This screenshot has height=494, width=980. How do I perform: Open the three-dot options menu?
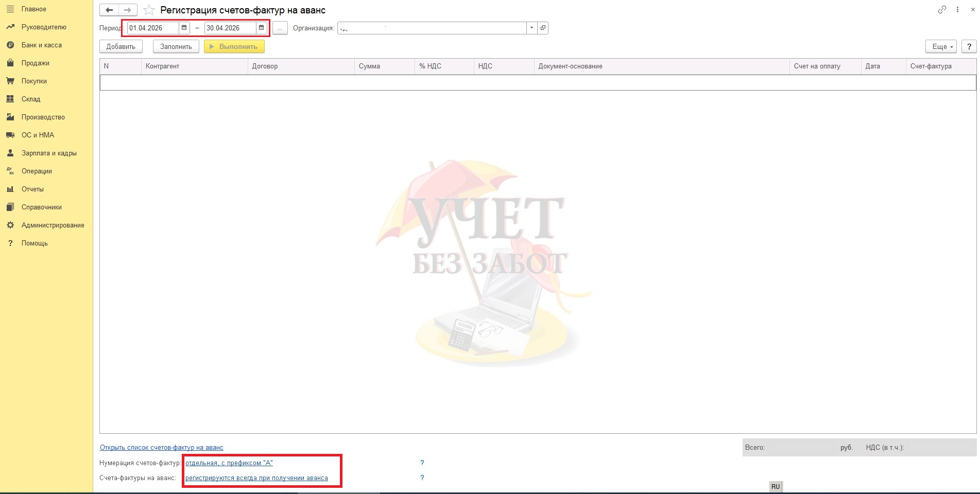tap(957, 9)
